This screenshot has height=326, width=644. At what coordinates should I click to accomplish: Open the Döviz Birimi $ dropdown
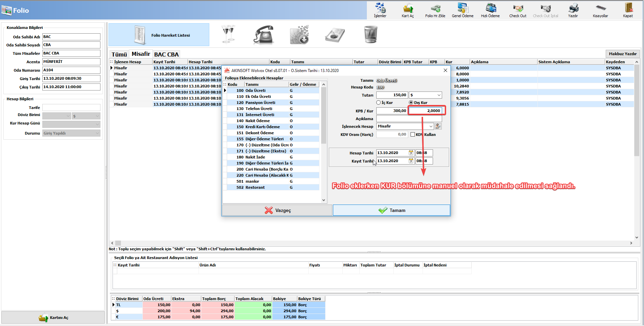86,116
